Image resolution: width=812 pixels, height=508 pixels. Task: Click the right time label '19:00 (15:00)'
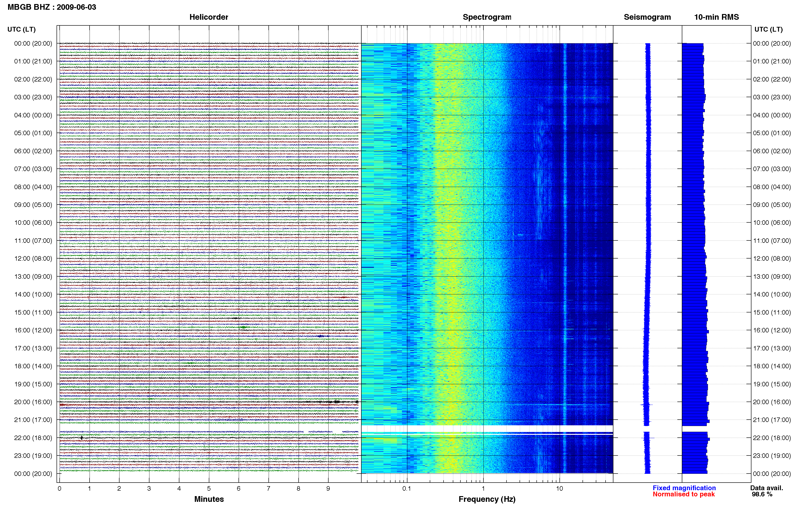pyautogui.click(x=772, y=384)
